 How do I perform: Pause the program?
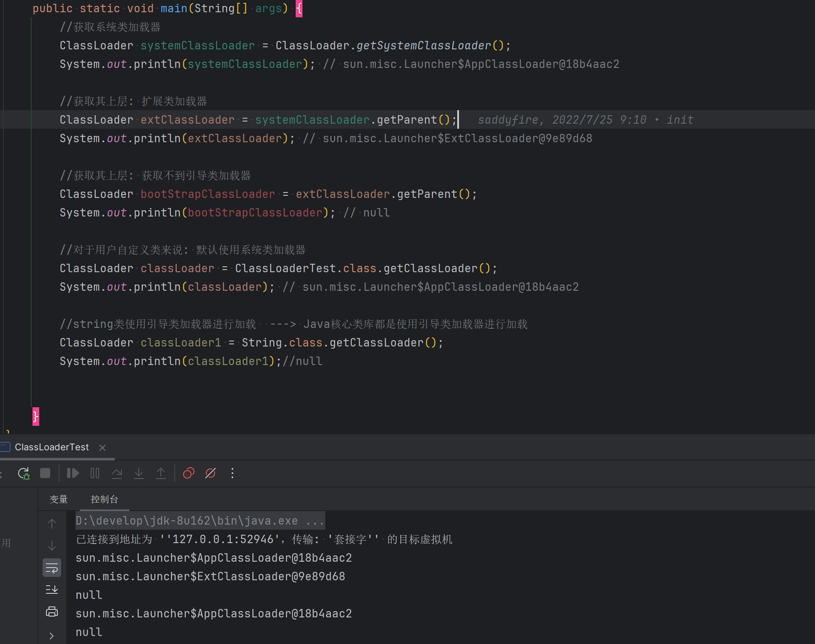click(x=95, y=473)
